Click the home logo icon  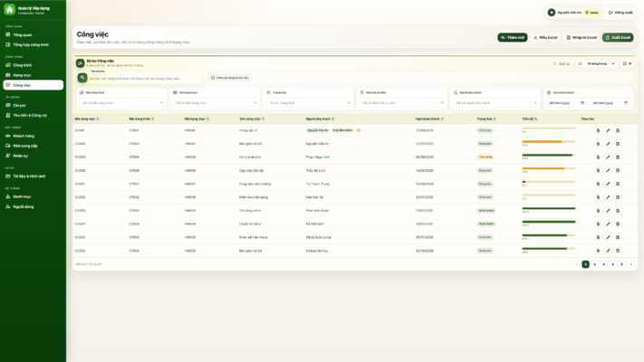click(x=9, y=9)
